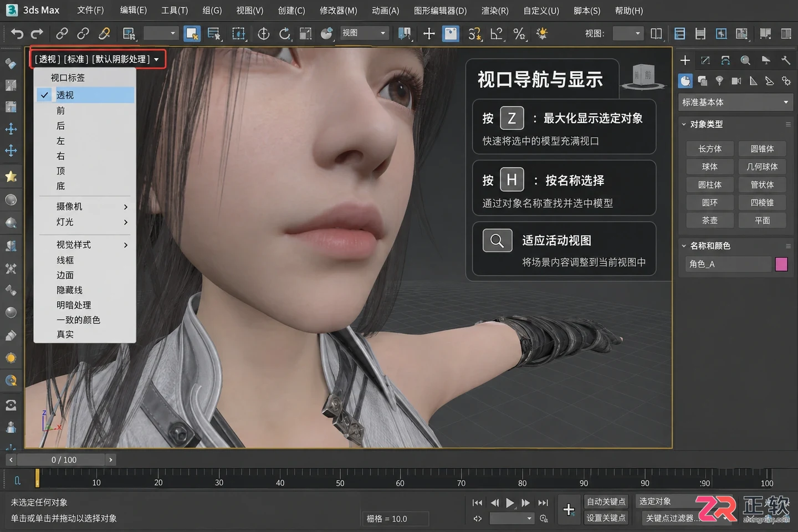The width and height of the screenshot is (798, 532).
Task: Click the Play Animation button
Action: pyautogui.click(x=509, y=503)
